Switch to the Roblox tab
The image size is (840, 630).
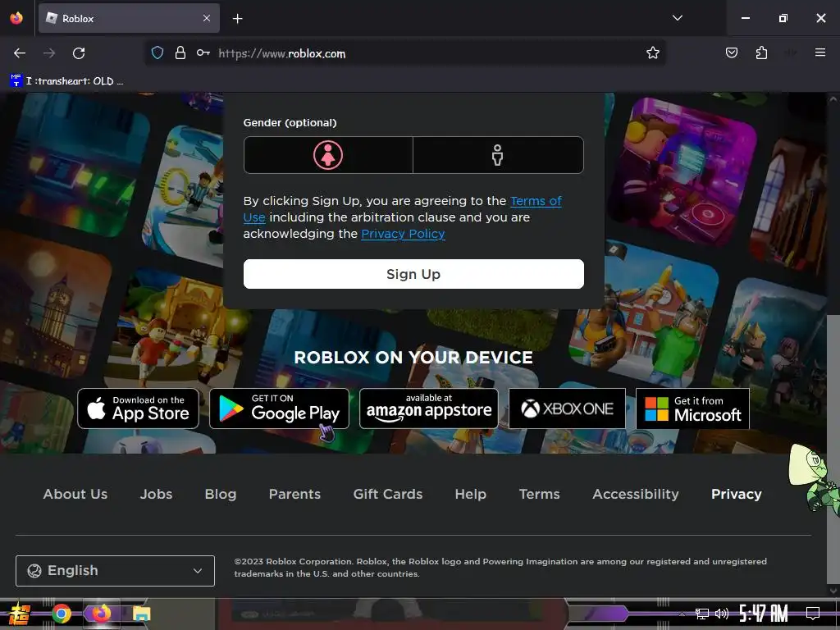[x=129, y=18]
